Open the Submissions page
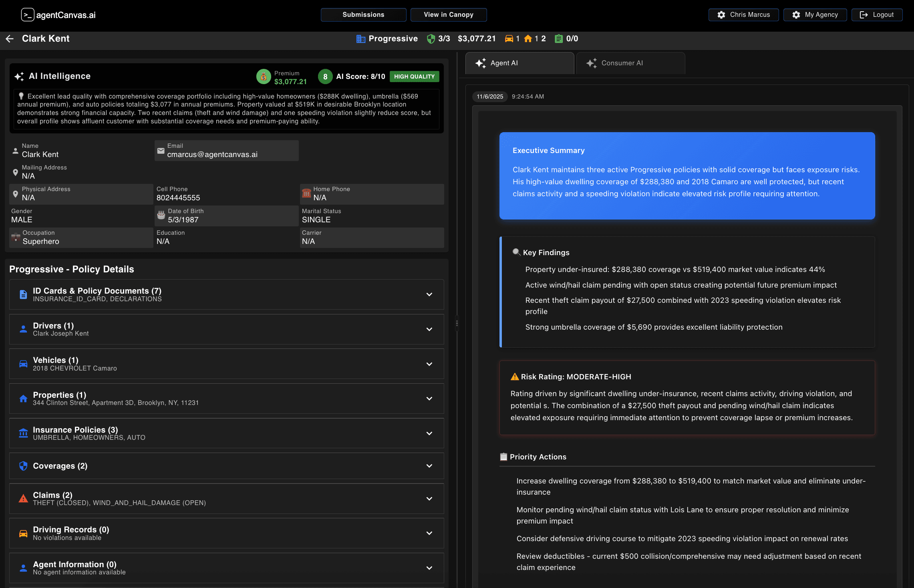Screen dimensions: 914x588 point(363,15)
